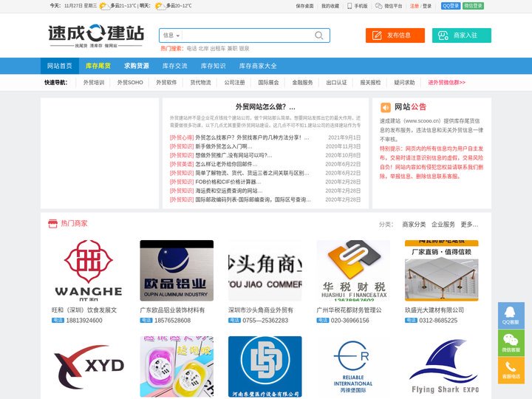This screenshot has height=399, width=532.
Task: Click the floating 客服电话 icon
Action: [511, 370]
